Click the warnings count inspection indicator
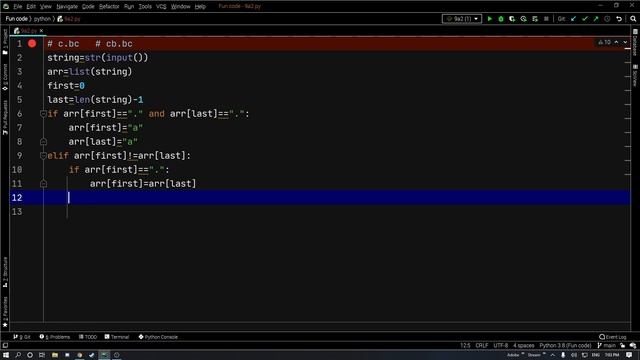 [x=604, y=42]
